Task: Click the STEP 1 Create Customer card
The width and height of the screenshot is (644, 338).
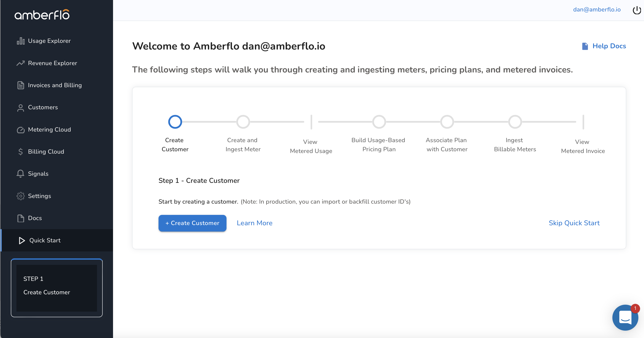Action: click(x=57, y=288)
